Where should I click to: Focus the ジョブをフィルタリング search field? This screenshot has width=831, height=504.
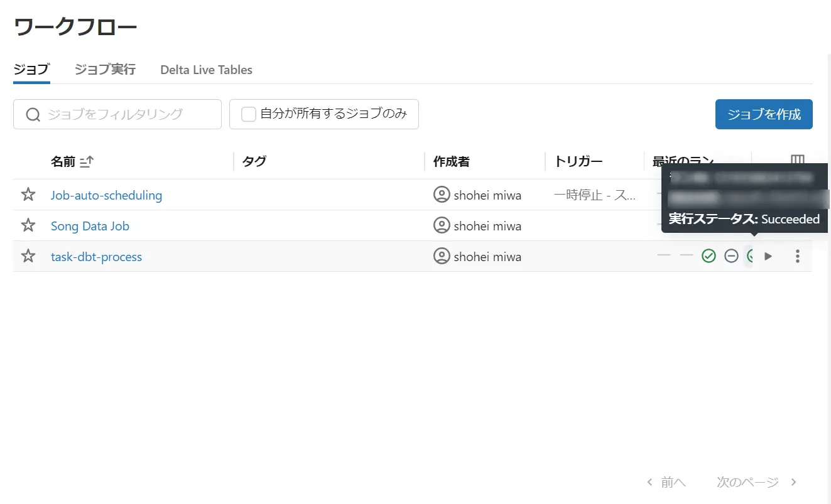117,114
